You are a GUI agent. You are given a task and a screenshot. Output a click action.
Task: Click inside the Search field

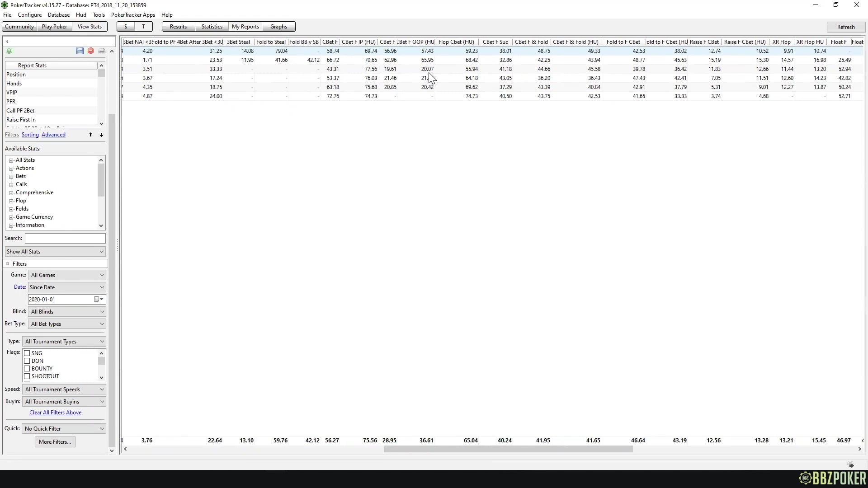click(x=65, y=238)
